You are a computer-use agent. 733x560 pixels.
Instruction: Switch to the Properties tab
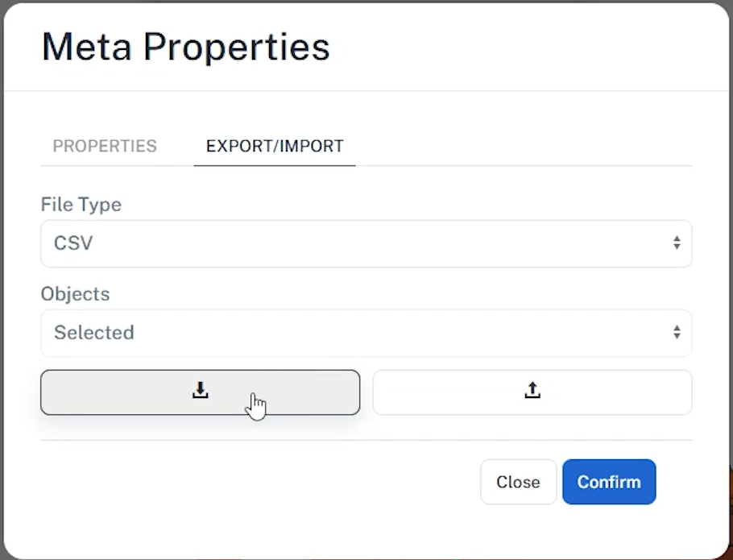(x=105, y=146)
